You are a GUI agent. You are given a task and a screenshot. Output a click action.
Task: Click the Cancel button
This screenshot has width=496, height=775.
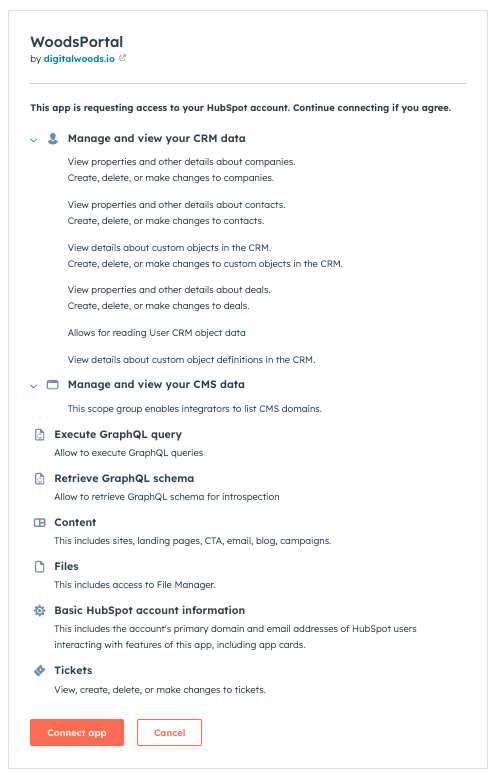pos(169,732)
